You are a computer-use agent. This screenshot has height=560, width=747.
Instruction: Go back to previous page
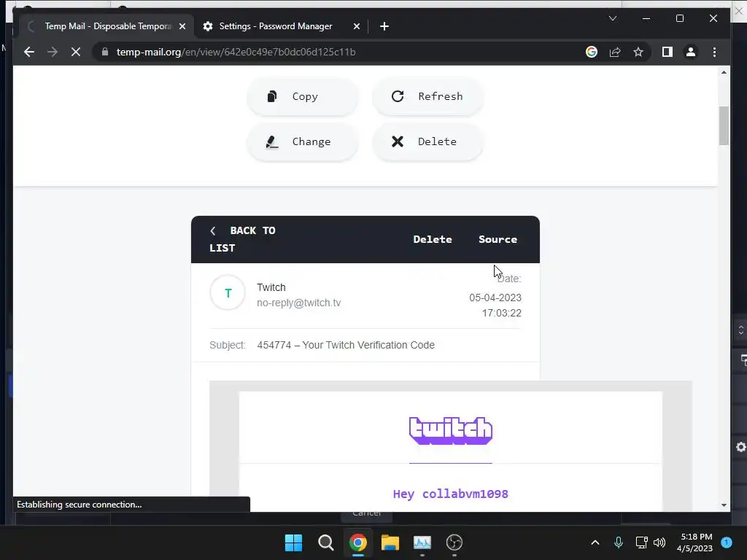29,52
